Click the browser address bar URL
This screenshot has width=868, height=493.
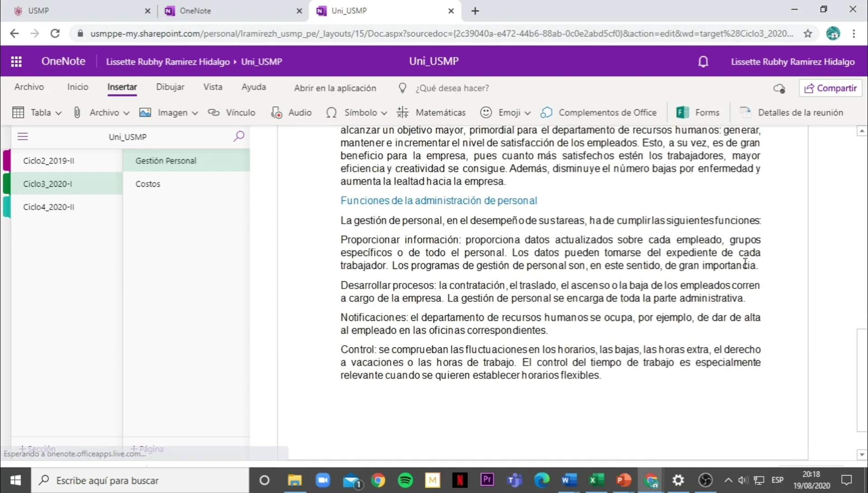(442, 33)
